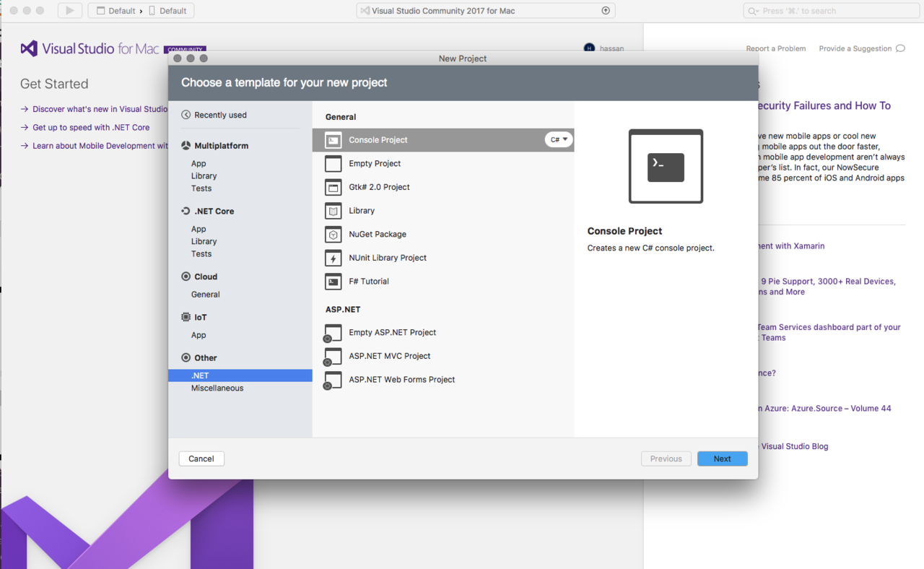Select App under .NET Core
Image resolution: width=924 pixels, height=569 pixels.
coord(199,229)
